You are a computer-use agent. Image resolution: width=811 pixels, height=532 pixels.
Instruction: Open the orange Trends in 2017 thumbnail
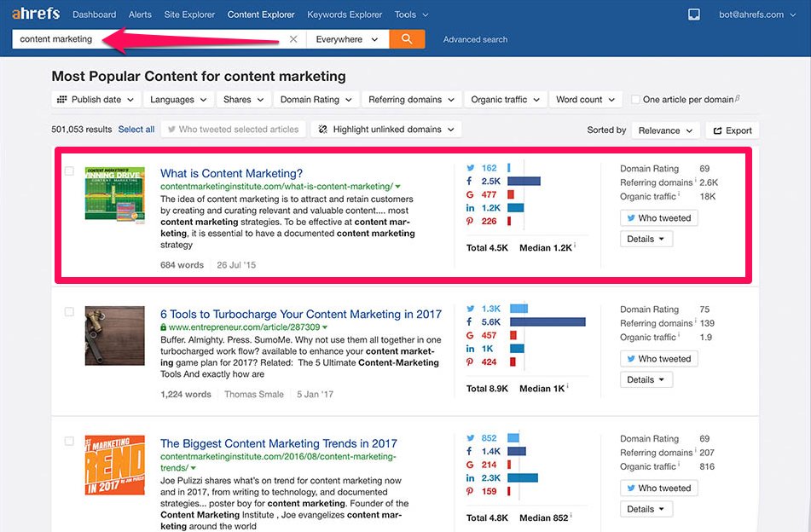coord(115,465)
